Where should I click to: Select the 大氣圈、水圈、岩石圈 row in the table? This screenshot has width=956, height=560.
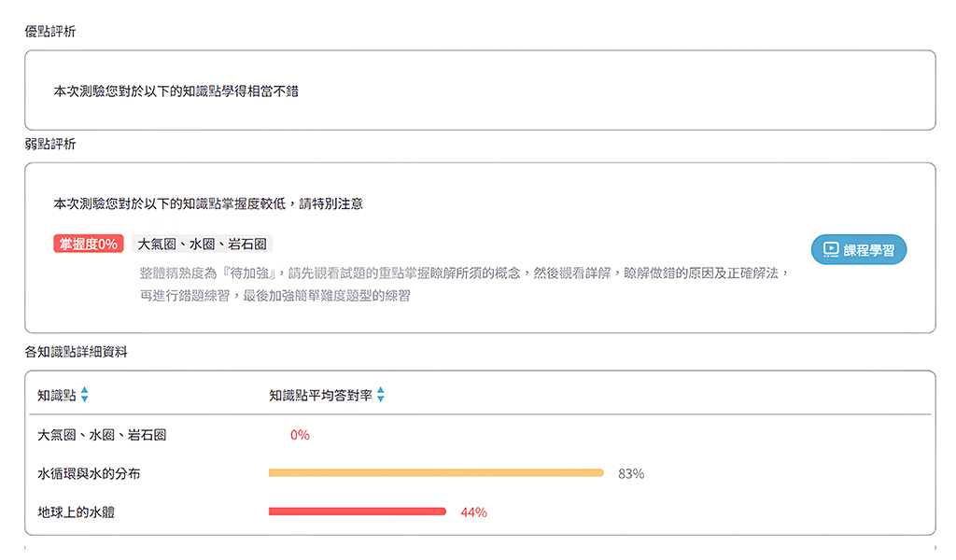pyautogui.click(x=102, y=435)
